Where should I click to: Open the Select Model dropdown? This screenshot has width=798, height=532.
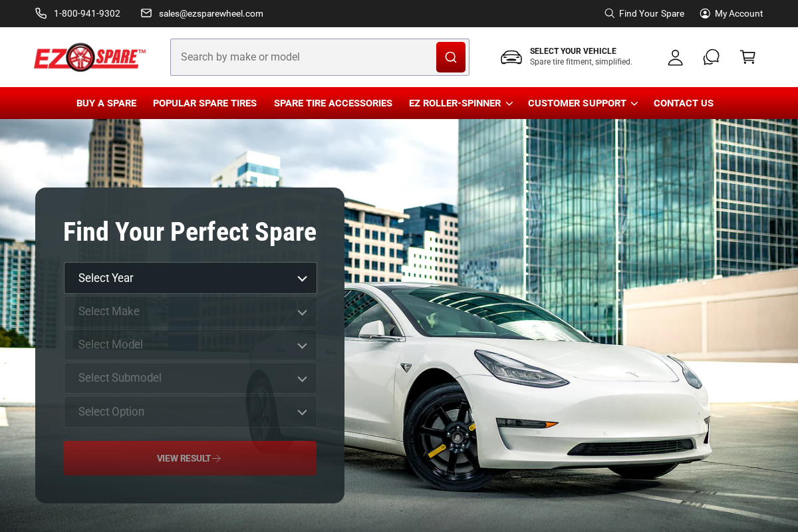tap(190, 344)
